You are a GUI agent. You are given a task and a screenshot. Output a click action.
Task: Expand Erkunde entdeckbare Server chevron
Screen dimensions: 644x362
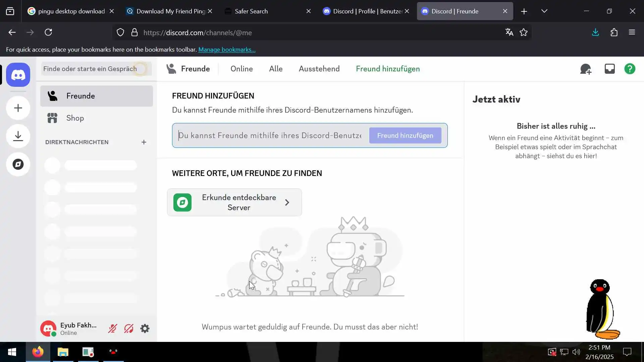[x=287, y=202]
